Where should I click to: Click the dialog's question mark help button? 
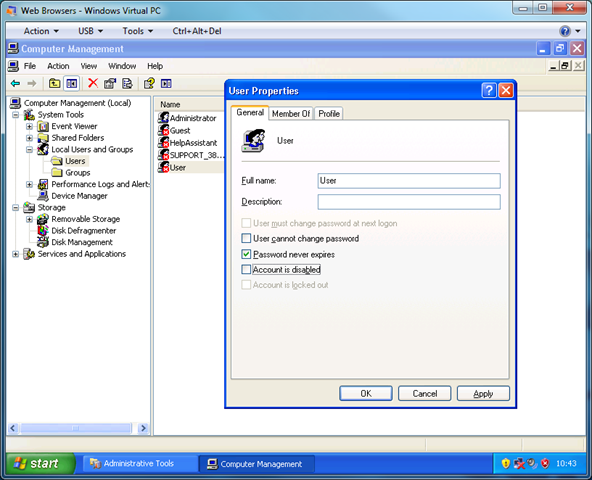[489, 91]
